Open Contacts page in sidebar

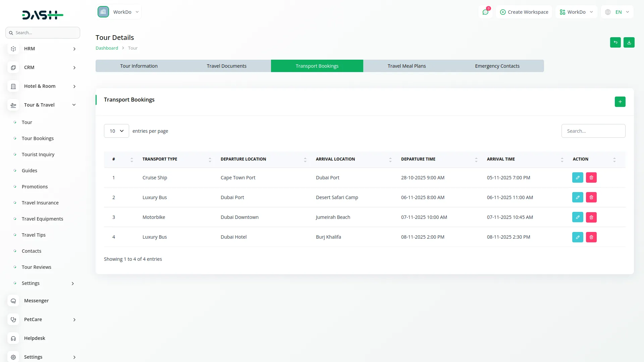[x=32, y=251]
